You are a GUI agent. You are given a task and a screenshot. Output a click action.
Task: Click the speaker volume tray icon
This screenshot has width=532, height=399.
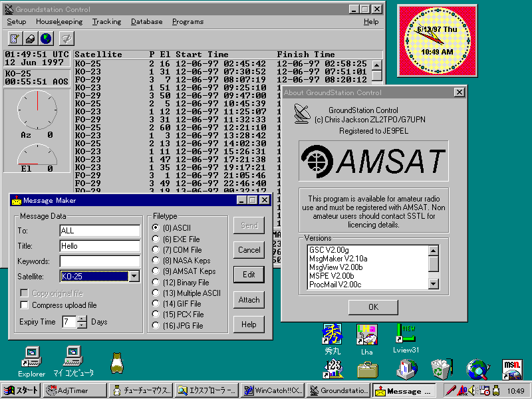[471, 390]
